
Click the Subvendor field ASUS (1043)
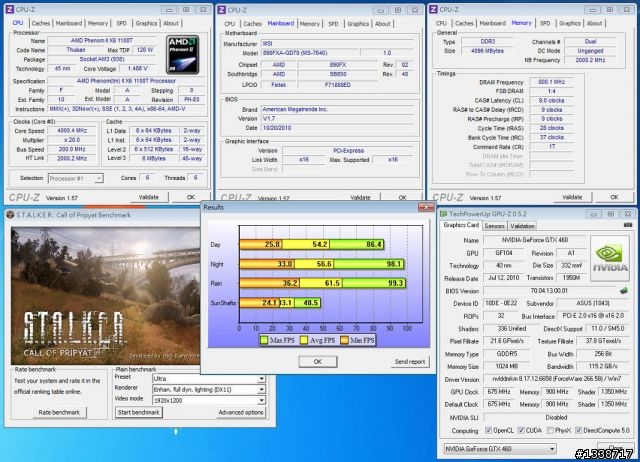click(x=593, y=303)
